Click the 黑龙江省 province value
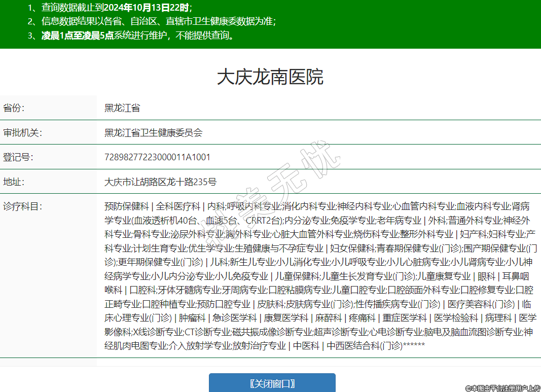The height and width of the screenshot is (392, 541). pyautogui.click(x=122, y=108)
